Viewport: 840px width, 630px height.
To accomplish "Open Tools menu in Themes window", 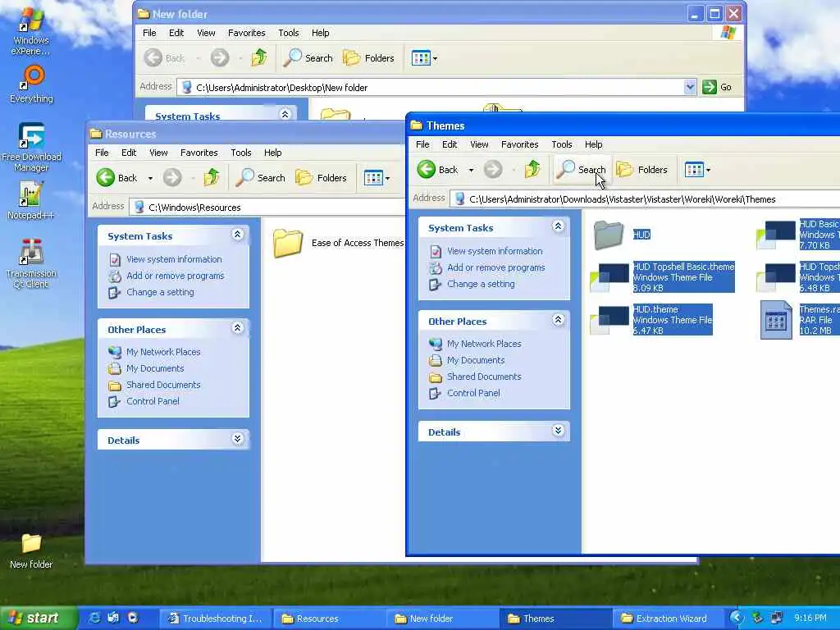I will coord(561,144).
